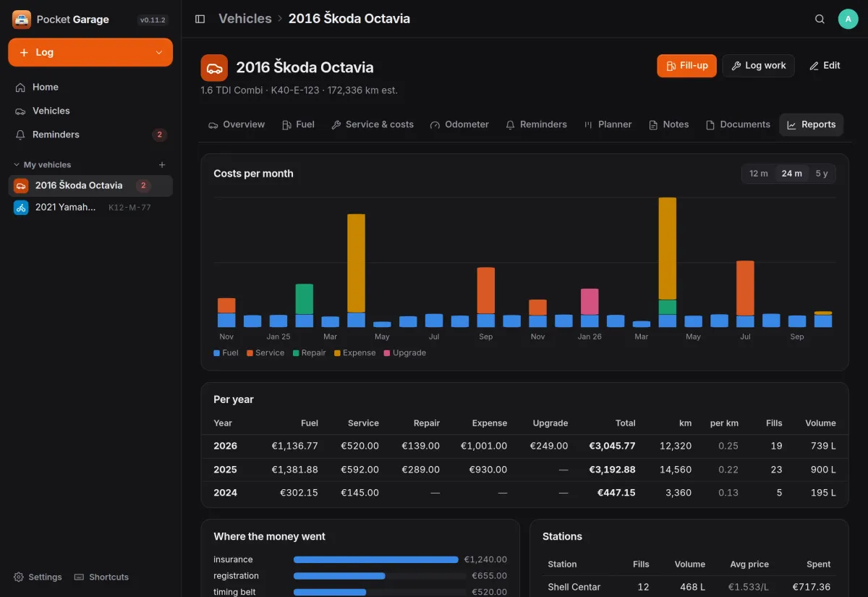Open the Fuel tab
The width and height of the screenshot is (868, 597).
[x=298, y=124]
